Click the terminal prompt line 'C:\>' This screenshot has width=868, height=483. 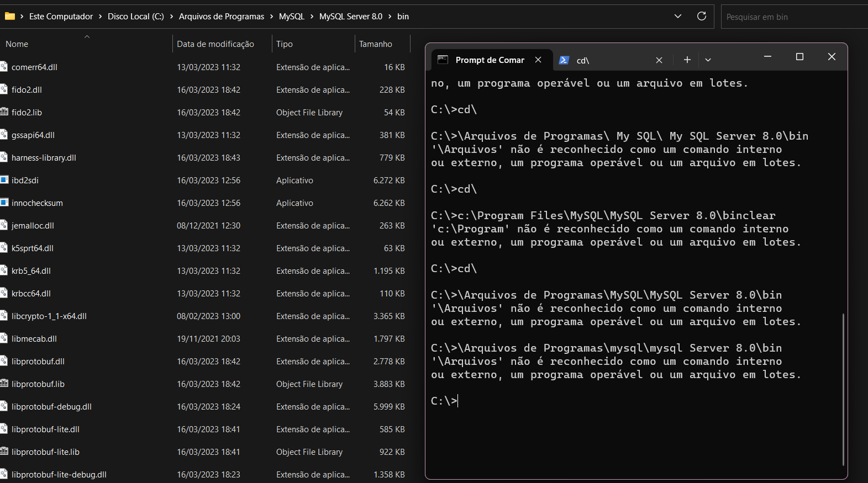click(x=444, y=401)
